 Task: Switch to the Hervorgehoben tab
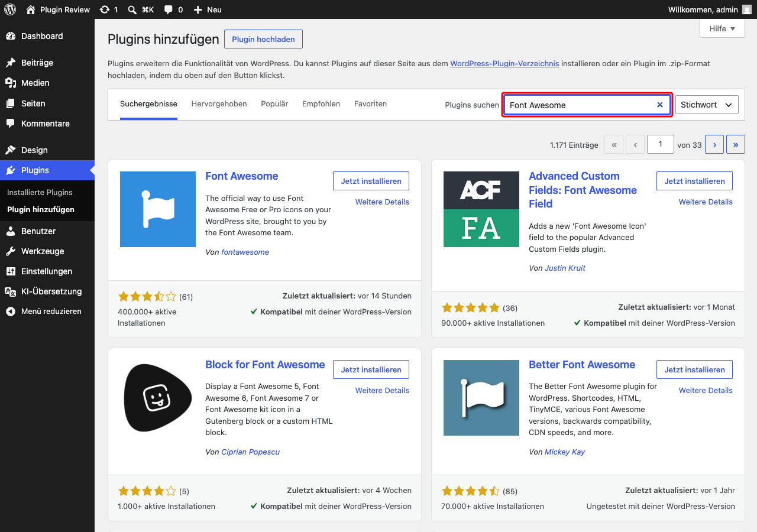[x=219, y=104]
